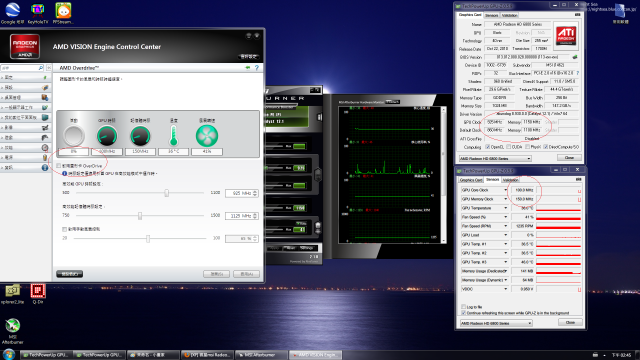Screen dimensions: 640x360
Task: Adjust memory clock slider handle near 1125 MHz
Action: coord(140,216)
